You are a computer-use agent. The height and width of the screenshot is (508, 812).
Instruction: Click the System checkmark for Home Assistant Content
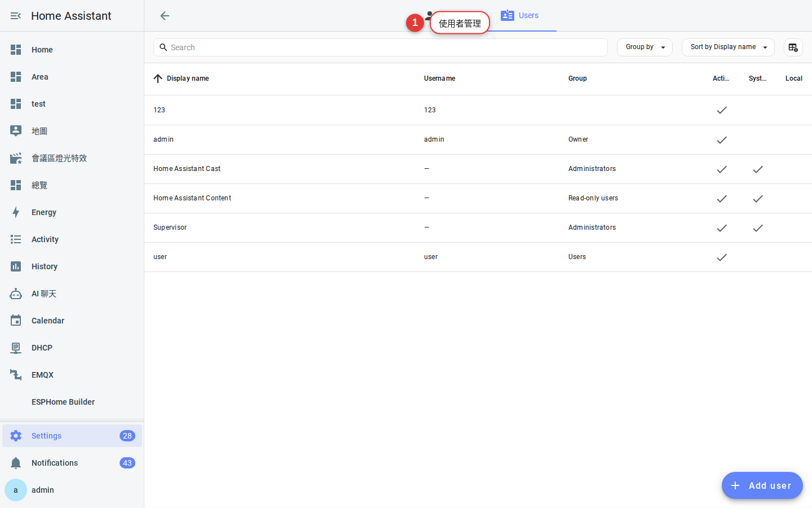pyautogui.click(x=758, y=198)
